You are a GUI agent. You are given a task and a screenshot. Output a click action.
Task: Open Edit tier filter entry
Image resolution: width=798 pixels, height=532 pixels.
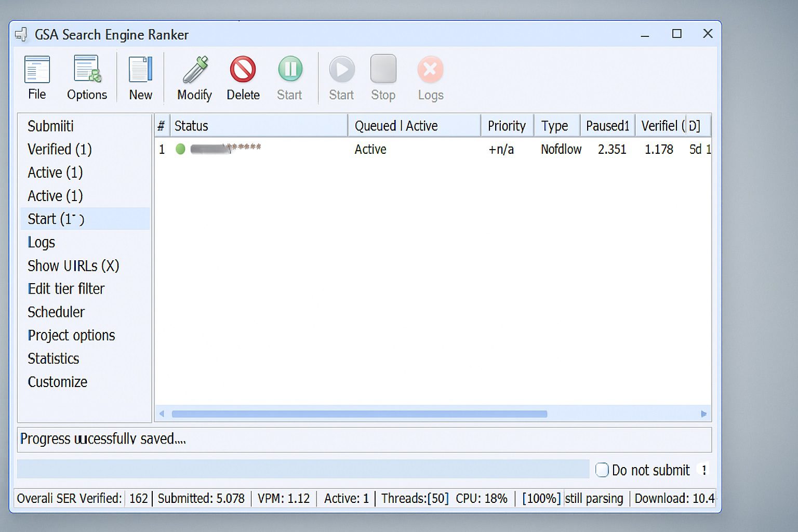(66, 289)
